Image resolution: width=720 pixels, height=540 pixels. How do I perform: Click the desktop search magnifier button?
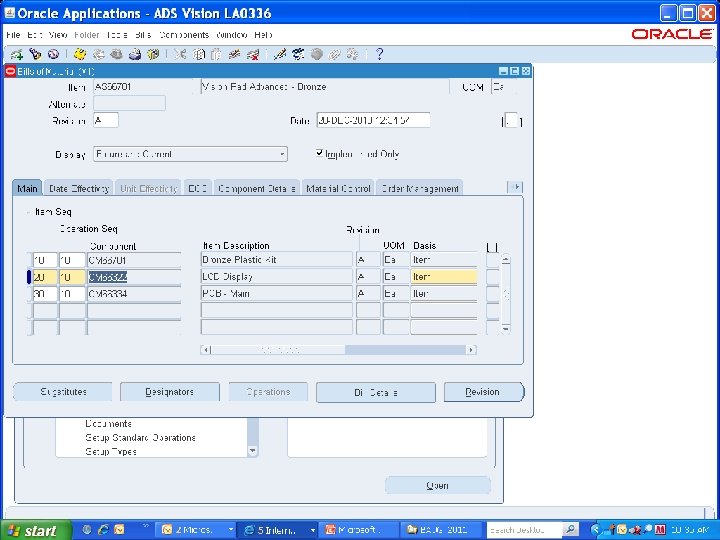570,530
